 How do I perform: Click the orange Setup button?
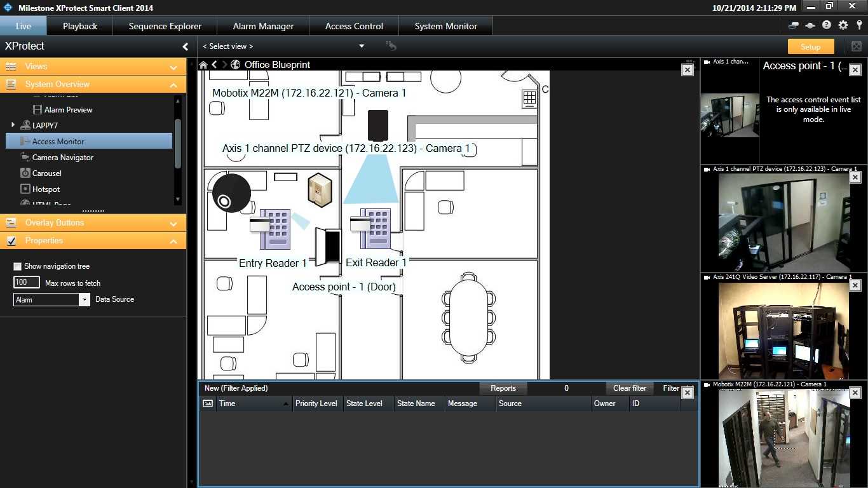pyautogui.click(x=811, y=46)
